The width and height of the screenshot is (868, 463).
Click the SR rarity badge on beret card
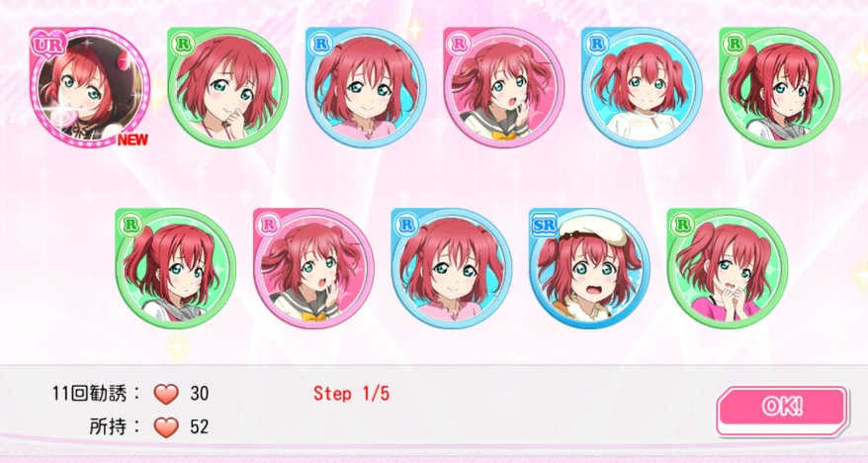pyautogui.click(x=545, y=225)
